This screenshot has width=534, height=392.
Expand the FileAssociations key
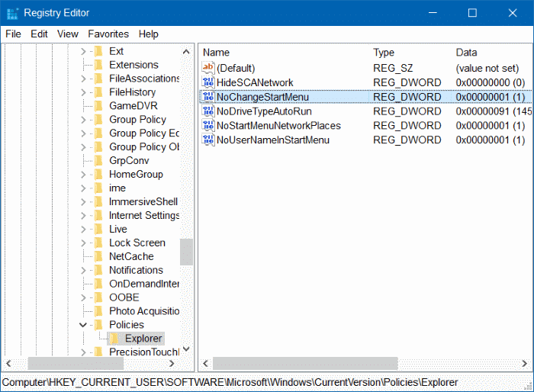[x=83, y=79]
